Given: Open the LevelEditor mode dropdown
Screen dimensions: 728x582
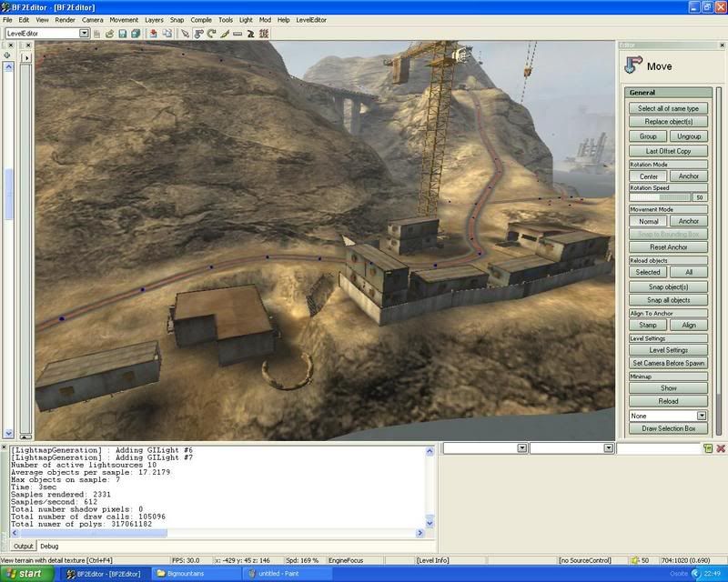Looking at the screenshot, I should tap(84, 34).
